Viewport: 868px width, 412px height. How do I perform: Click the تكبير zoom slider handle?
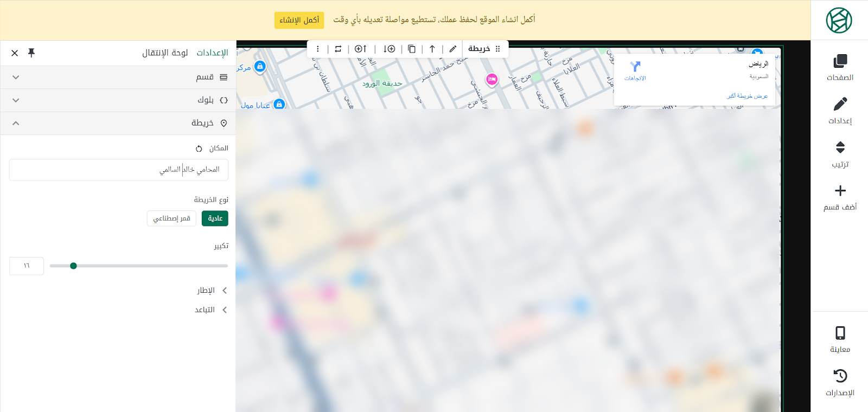(x=73, y=266)
